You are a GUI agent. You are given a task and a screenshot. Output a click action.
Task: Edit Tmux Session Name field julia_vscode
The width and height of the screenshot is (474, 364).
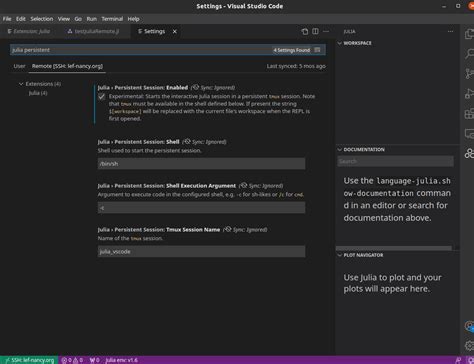tap(201, 251)
